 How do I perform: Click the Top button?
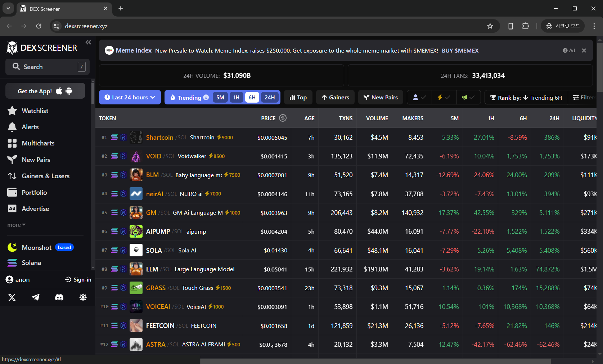click(x=298, y=97)
